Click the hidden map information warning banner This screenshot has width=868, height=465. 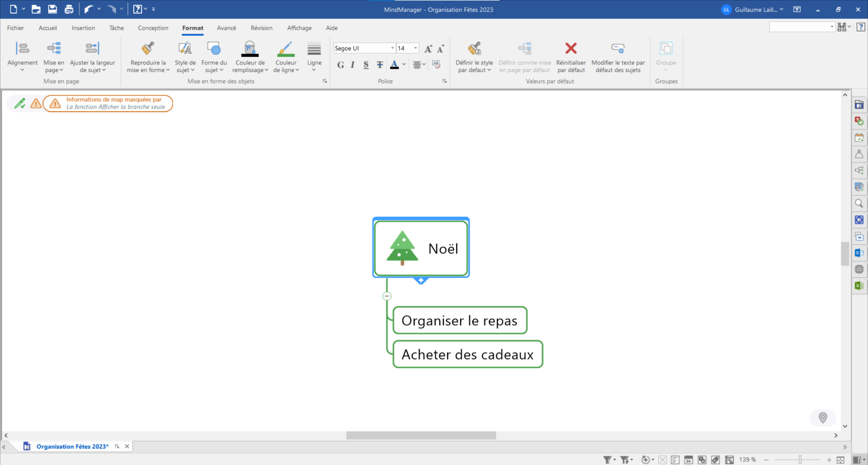point(108,104)
